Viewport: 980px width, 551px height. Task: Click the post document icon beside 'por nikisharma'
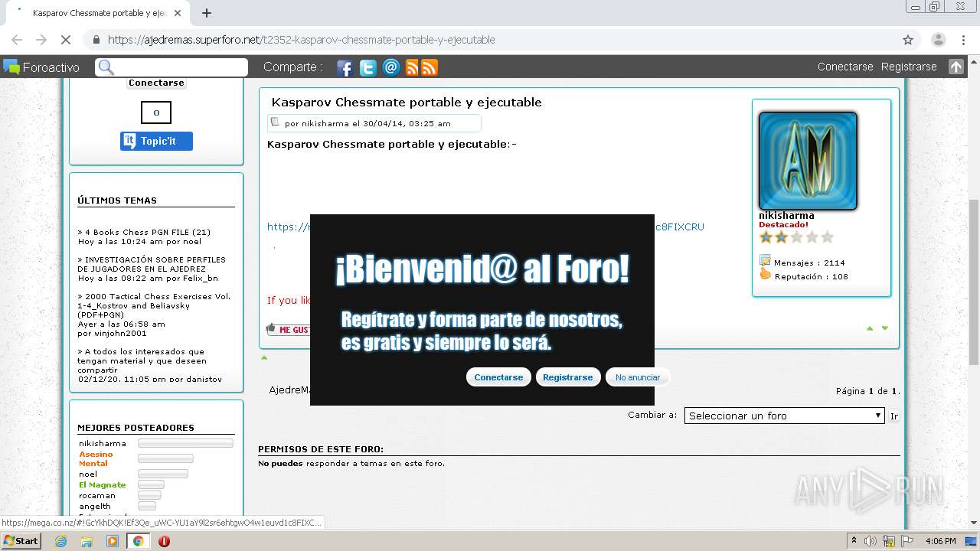point(275,122)
